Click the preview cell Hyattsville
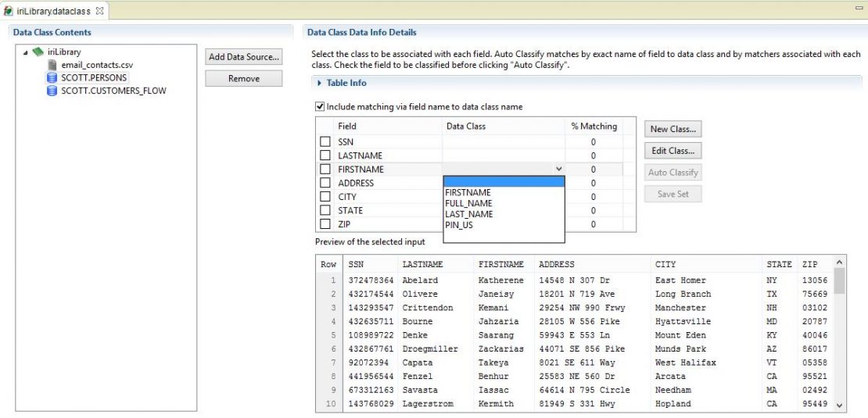Viewport: 868px width, 418px height. (683, 321)
